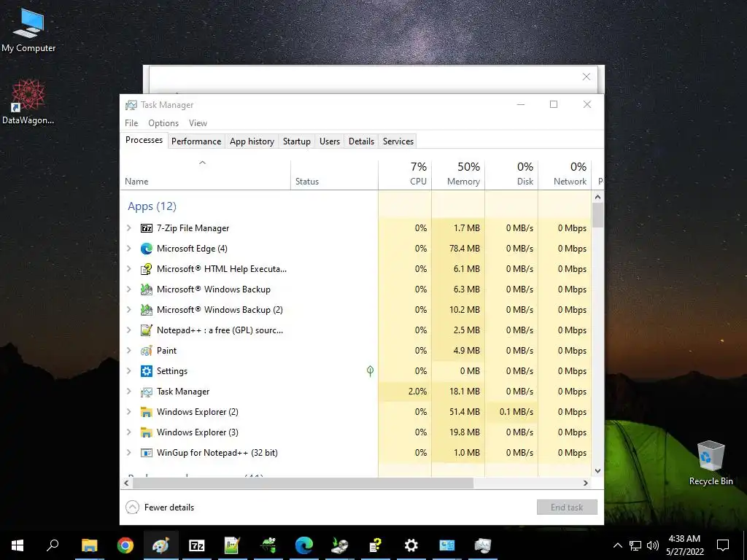Click the taskbar clock showing 4:38 AM
This screenshot has width=747, height=560.
(685, 545)
